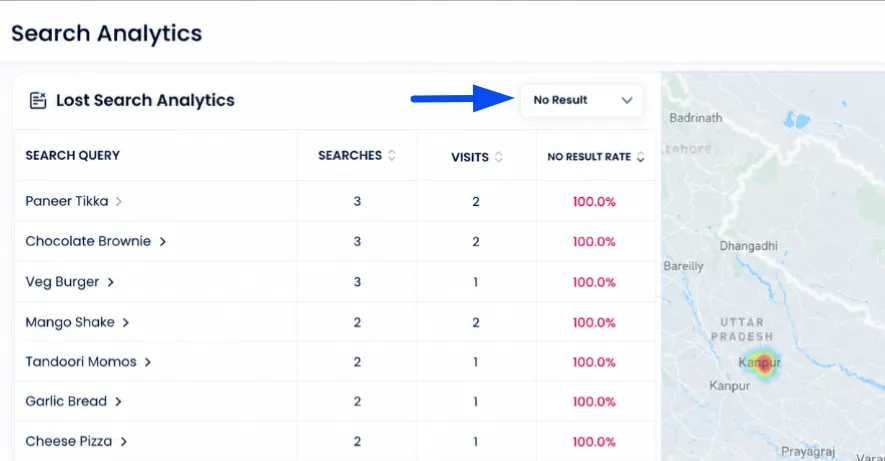Click the Dhangadhi label on the map
This screenshot has height=461, width=885.
pos(748,246)
